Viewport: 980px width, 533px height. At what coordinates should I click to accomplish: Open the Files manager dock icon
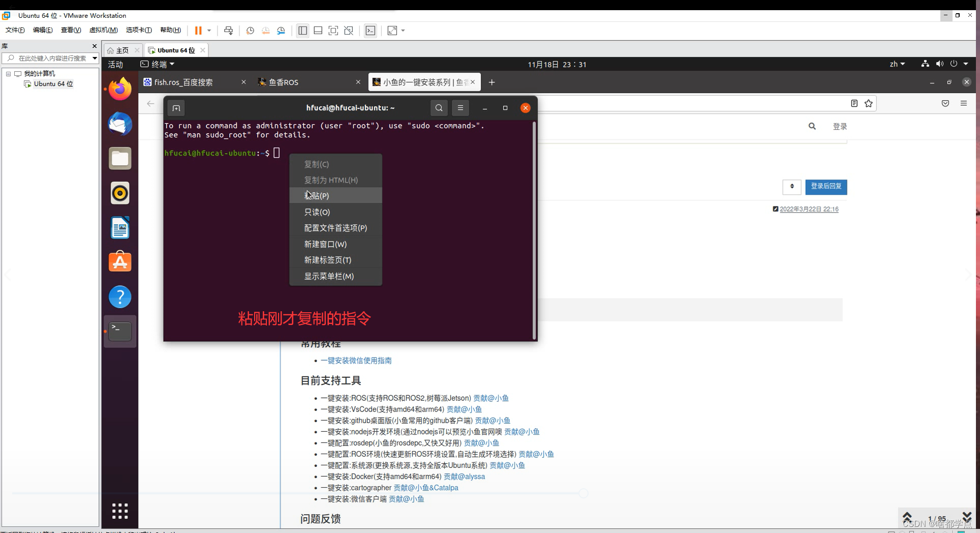[x=120, y=159]
